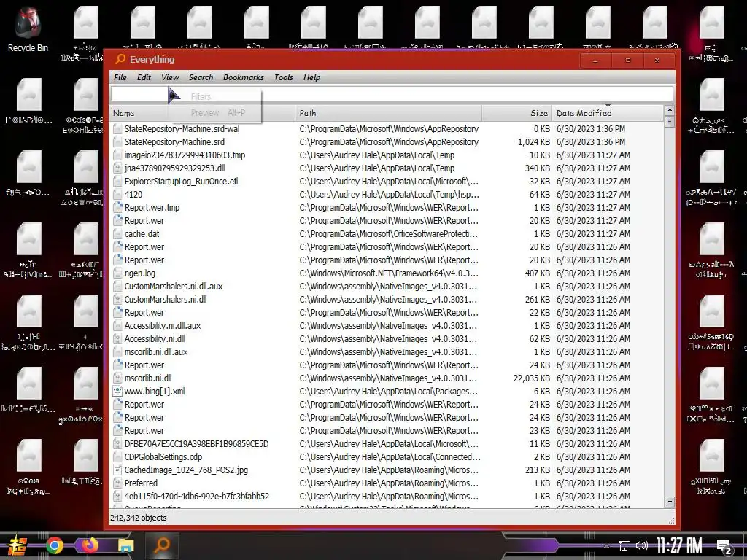Click the mscorlib.ni.dll file icon
This screenshot has height=560, width=747.
pos(117,378)
